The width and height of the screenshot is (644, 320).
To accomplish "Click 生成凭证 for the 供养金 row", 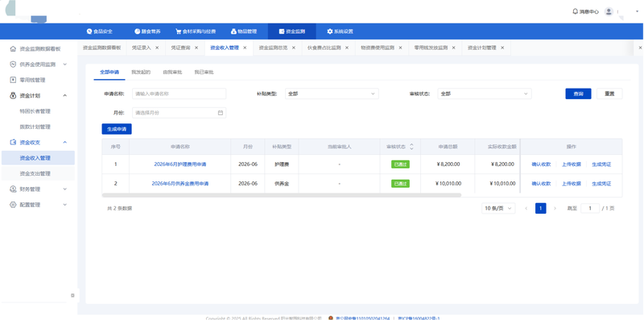I will (601, 184).
